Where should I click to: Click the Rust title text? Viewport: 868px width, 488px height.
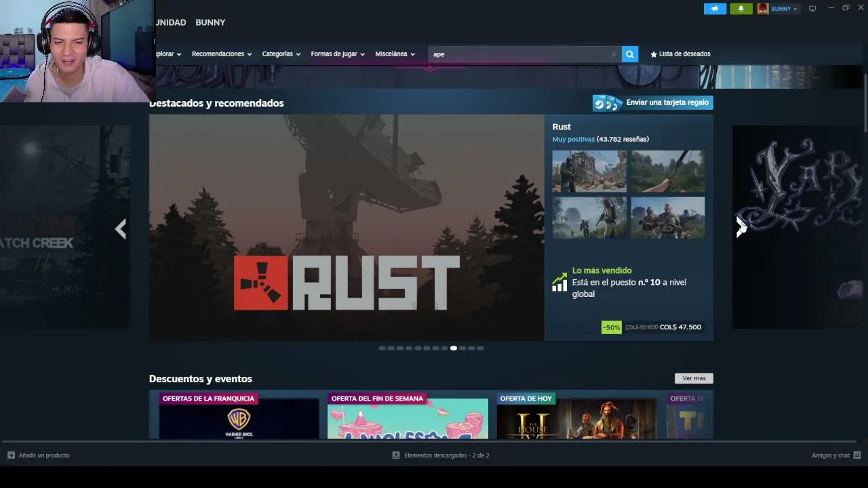pyautogui.click(x=561, y=127)
